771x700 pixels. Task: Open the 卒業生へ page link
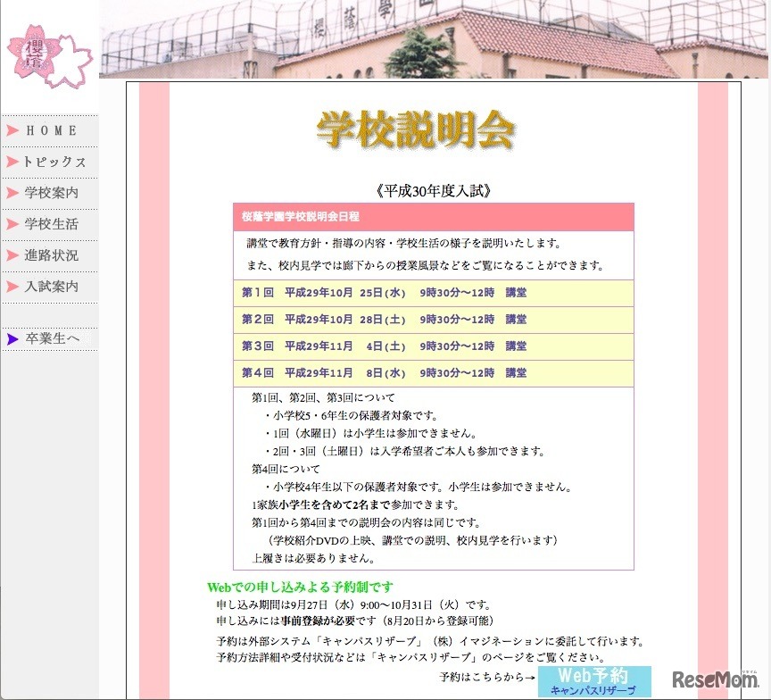click(51, 338)
